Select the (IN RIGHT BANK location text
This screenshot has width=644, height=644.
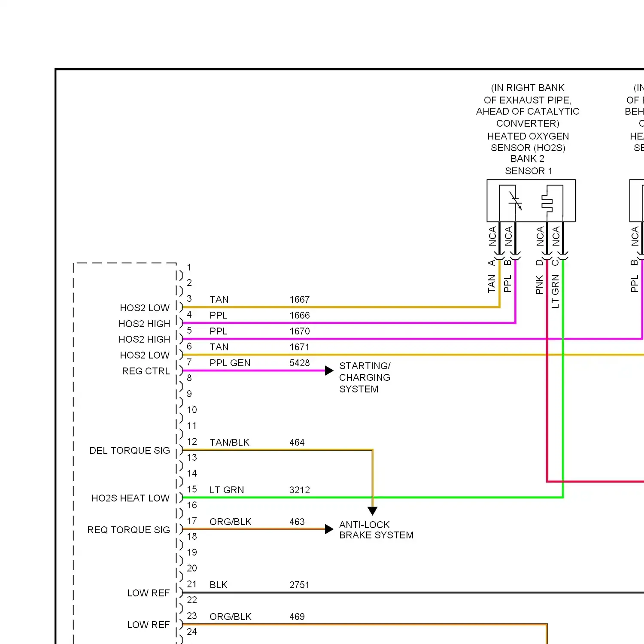coord(528,88)
